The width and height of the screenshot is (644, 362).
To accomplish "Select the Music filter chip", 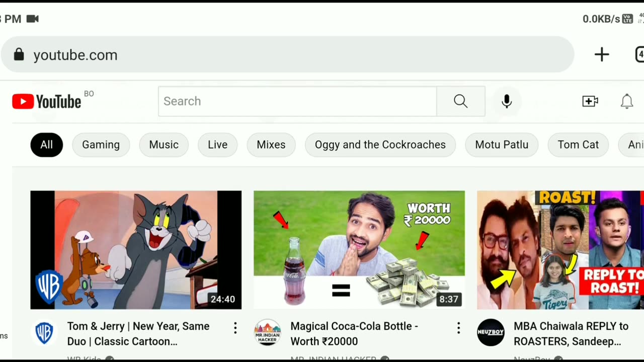I will 164,145.
